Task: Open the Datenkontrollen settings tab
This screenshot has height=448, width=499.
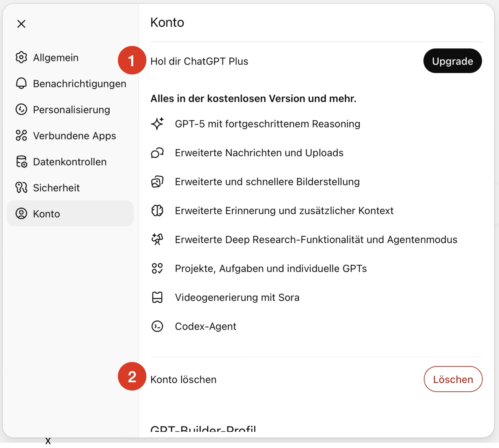Action: (x=70, y=162)
